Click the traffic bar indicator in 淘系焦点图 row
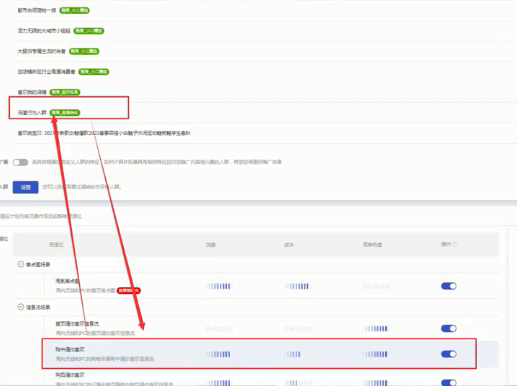 [x=218, y=286]
